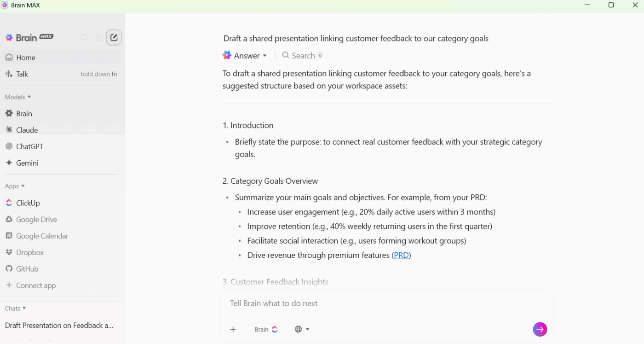Select the Claude model
This screenshot has width=644, height=344.
click(x=26, y=130)
